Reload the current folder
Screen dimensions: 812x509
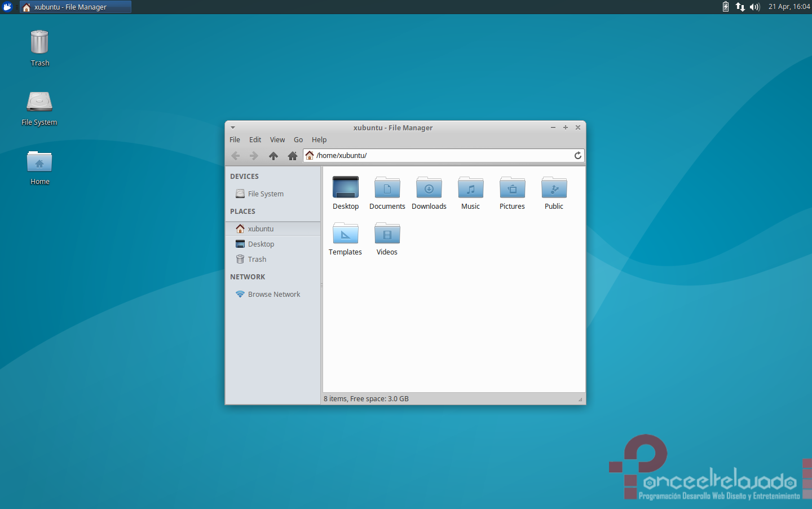pos(578,156)
